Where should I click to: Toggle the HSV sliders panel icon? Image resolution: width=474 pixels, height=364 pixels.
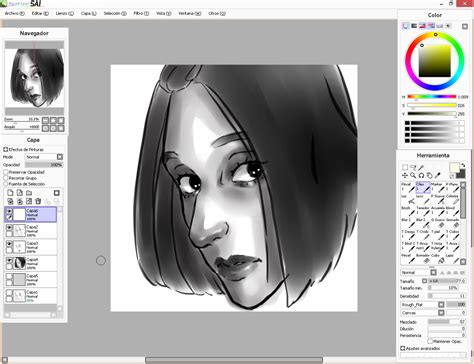[x=422, y=26]
